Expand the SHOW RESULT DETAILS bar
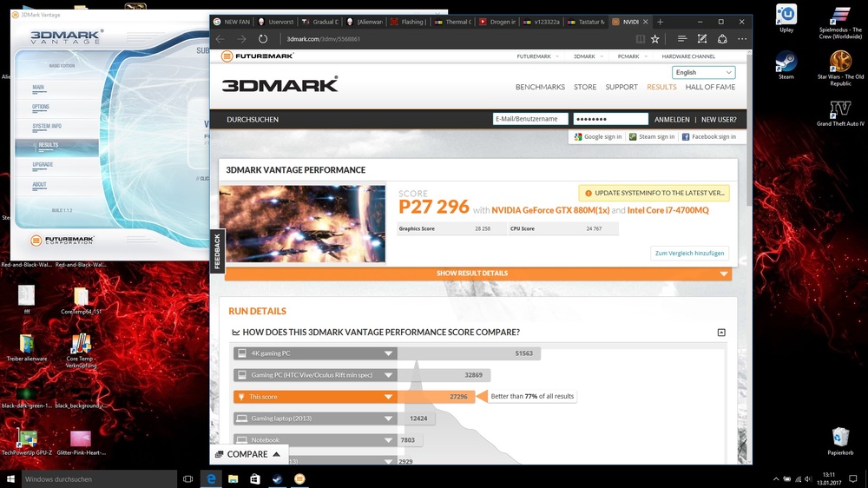The height and width of the screenshot is (488, 868). [477, 274]
